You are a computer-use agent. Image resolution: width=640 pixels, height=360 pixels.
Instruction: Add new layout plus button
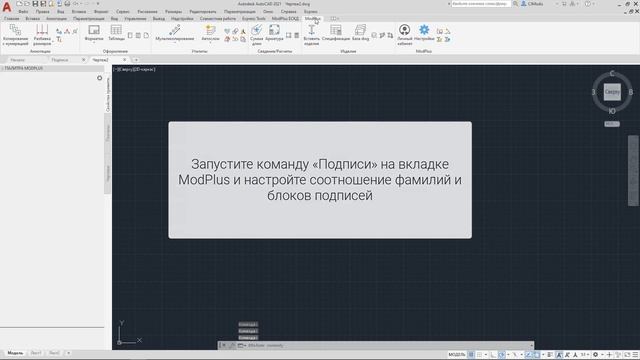[x=68, y=353]
